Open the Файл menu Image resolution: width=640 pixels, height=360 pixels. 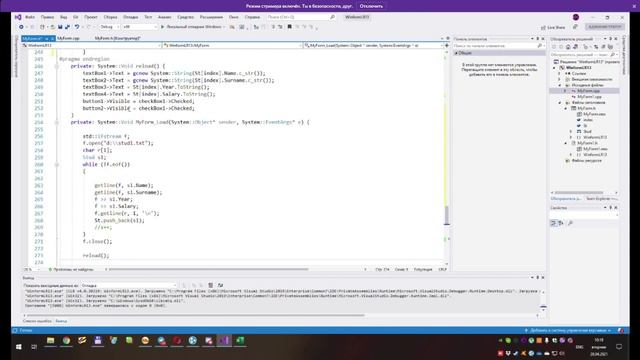pos(30,17)
